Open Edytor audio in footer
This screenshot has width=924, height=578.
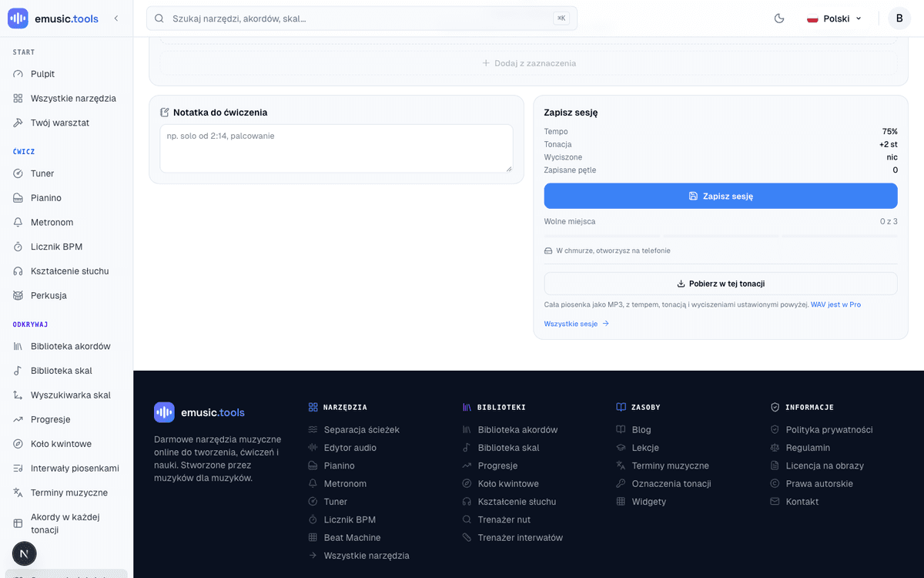pyautogui.click(x=350, y=448)
